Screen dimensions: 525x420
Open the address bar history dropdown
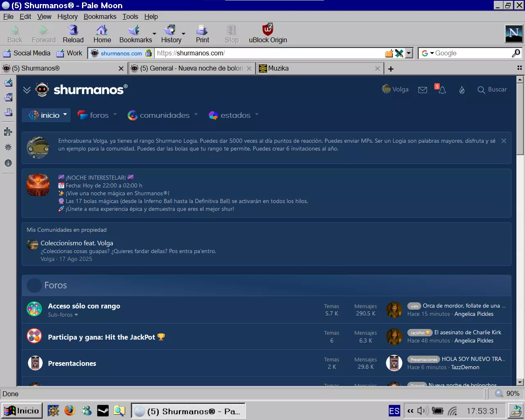tap(409, 53)
